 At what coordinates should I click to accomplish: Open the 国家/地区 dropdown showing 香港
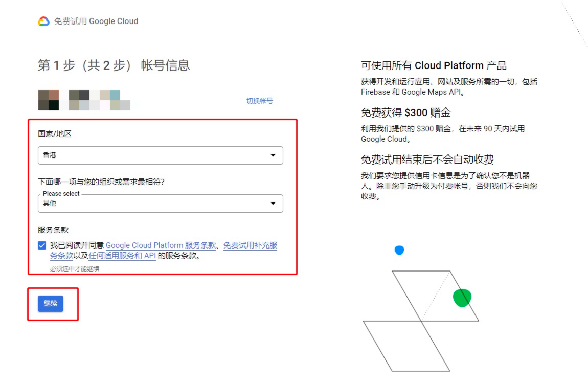tap(161, 155)
